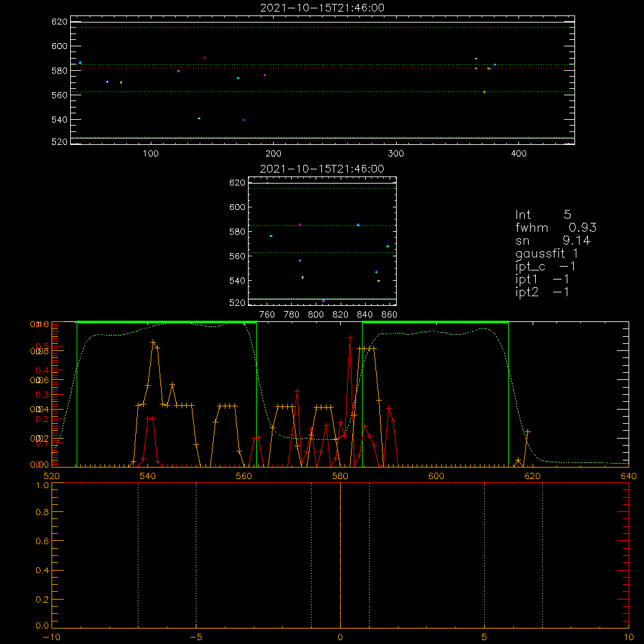
Task: Click the 780 x-axis label on middle plot
Action: point(292,315)
